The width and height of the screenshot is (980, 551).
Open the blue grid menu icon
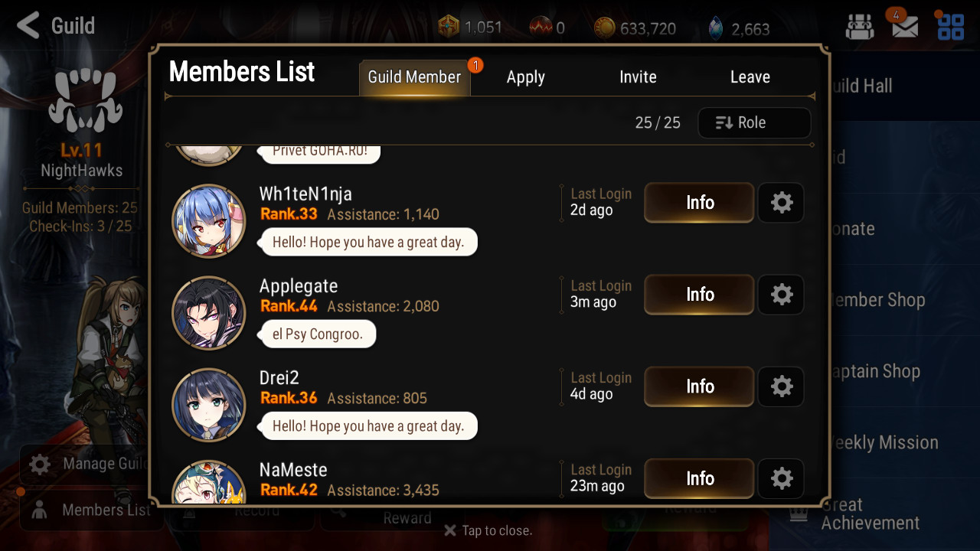951,27
